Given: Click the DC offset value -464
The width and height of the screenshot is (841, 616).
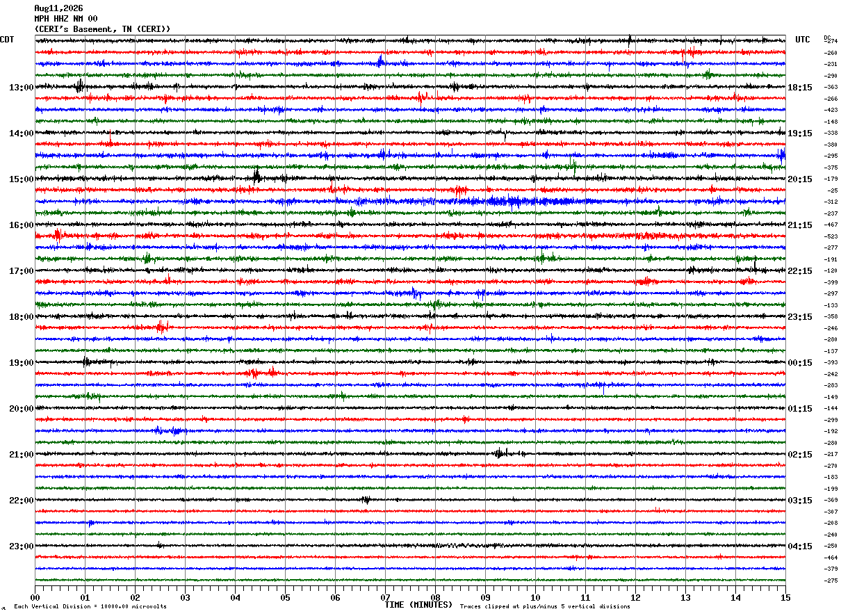Looking at the screenshot, I should 831,558.
